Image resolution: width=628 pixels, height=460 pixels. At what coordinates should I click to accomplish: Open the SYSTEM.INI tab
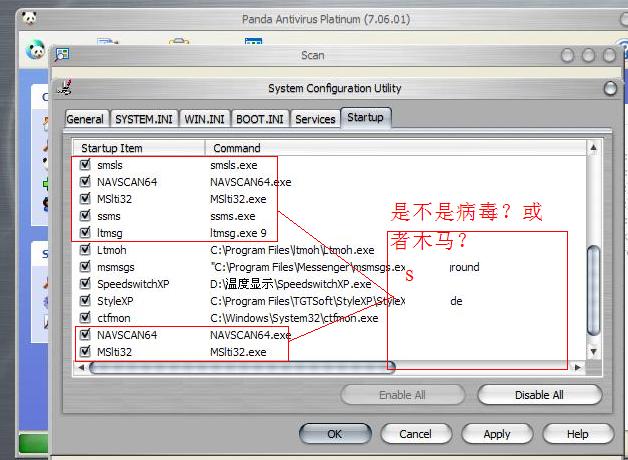[x=144, y=119]
